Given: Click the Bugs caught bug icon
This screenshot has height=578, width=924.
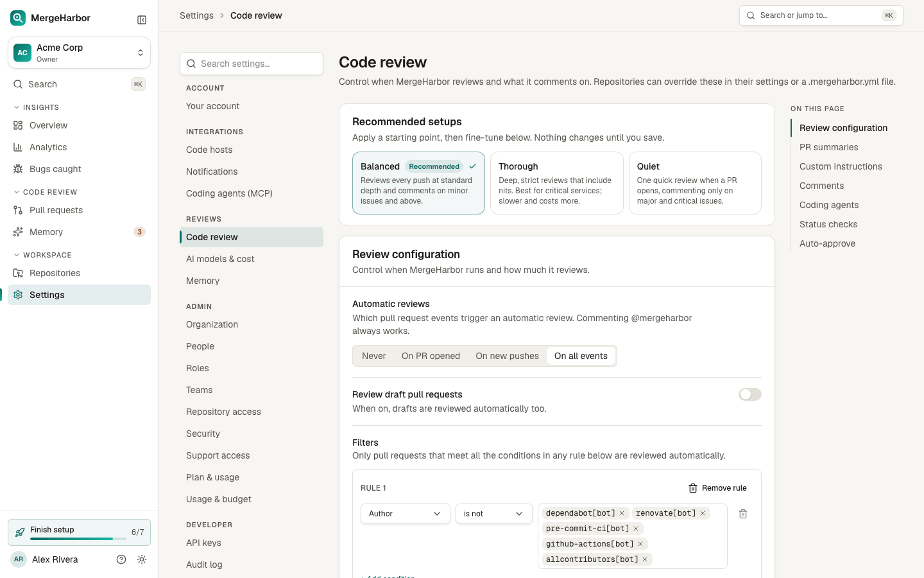Looking at the screenshot, I should tap(18, 169).
